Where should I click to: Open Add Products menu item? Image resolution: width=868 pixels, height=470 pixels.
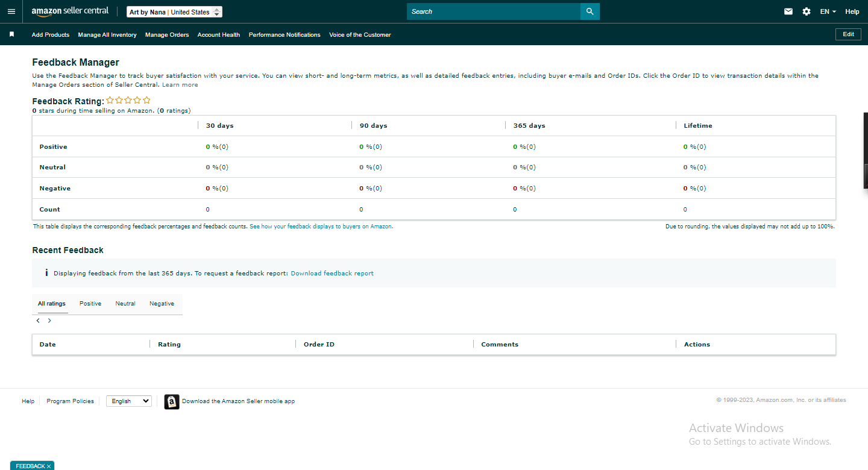tap(51, 35)
